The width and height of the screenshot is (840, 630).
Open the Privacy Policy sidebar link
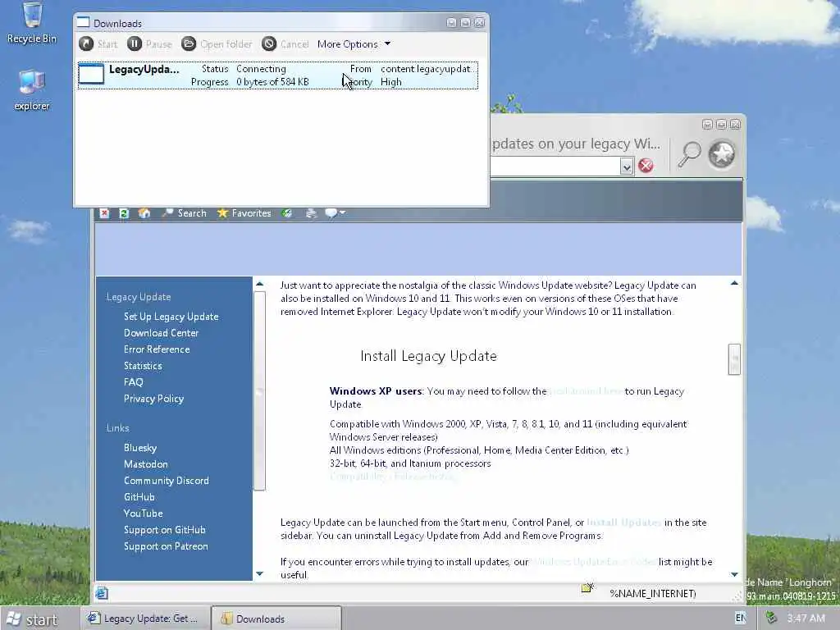click(x=153, y=399)
